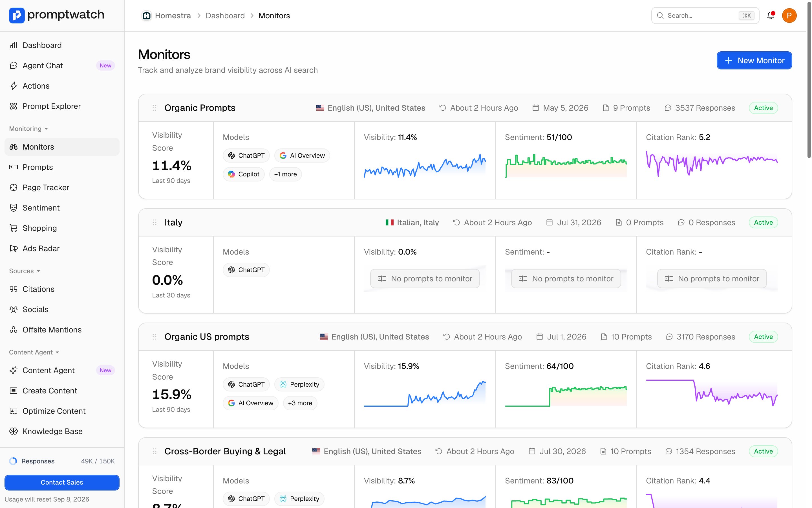The height and width of the screenshot is (508, 812).
Task: Click 'Italian, Italy' language label
Action: click(x=418, y=222)
